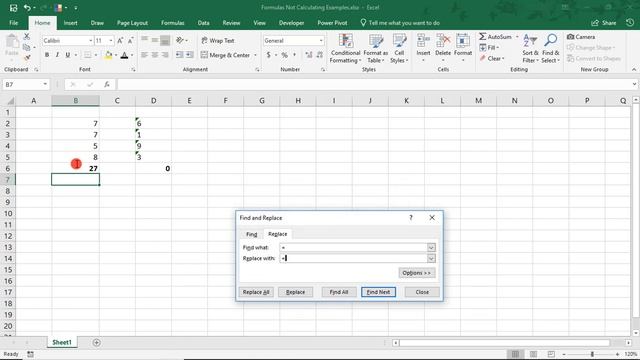Image resolution: width=640 pixels, height=360 pixels.
Task: Open the Format cells menu icon
Action: (463, 41)
